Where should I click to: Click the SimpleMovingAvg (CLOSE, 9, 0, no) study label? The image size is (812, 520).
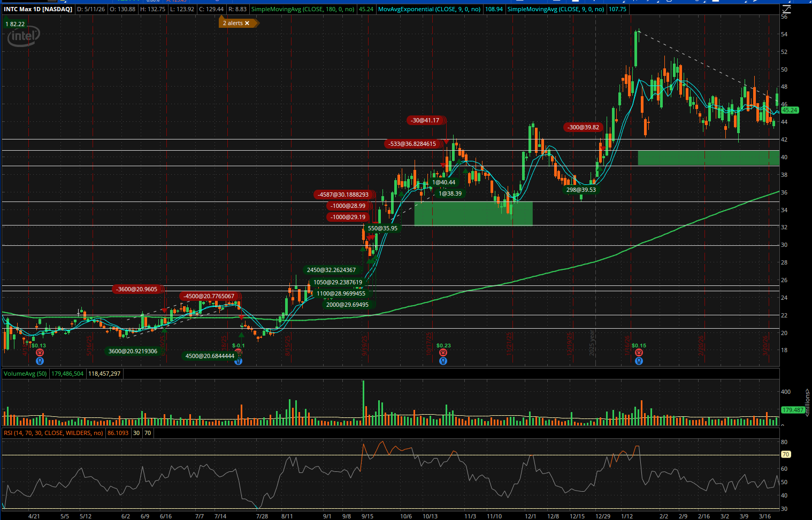556,9
